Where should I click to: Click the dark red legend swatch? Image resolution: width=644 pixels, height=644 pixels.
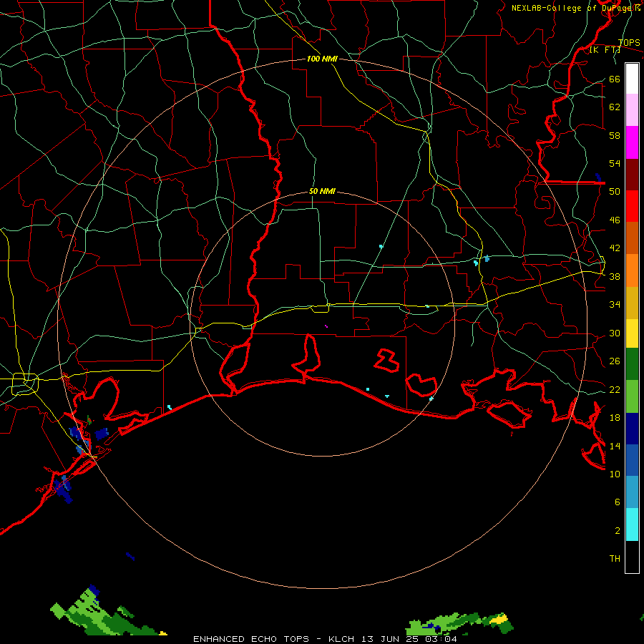(632, 174)
